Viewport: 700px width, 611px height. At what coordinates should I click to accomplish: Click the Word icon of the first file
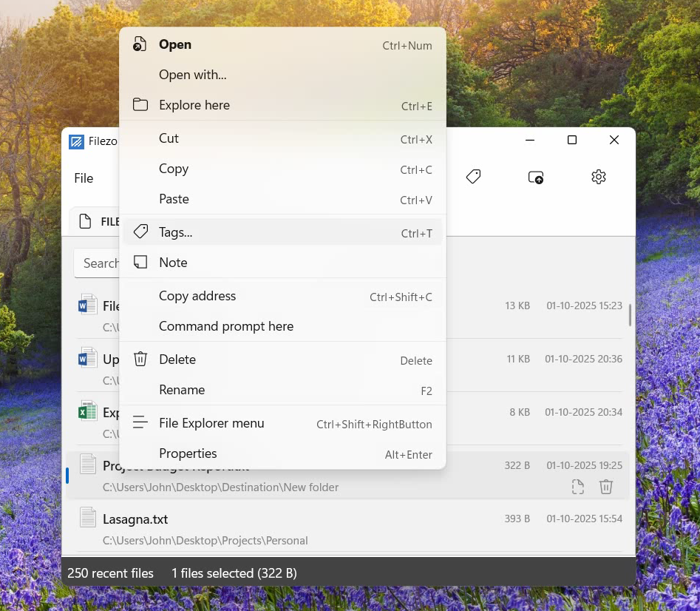(88, 305)
